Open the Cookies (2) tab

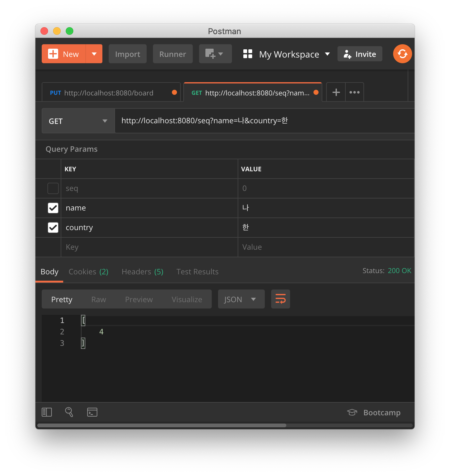pos(88,272)
